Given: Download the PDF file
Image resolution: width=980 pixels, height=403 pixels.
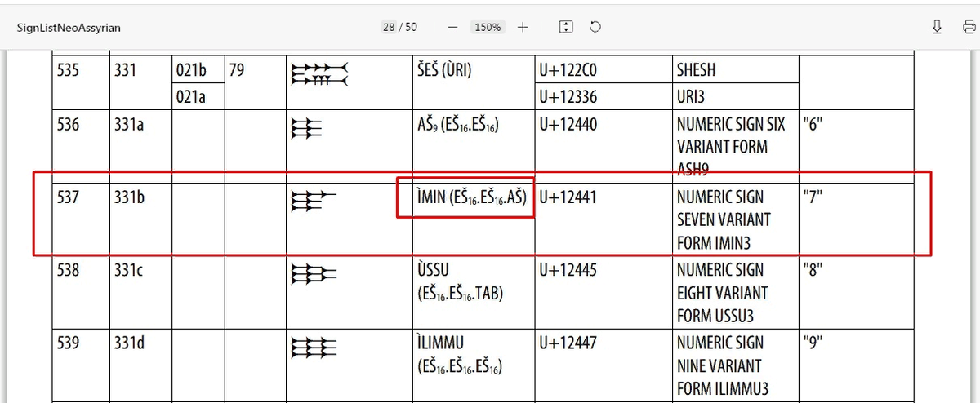Looking at the screenshot, I should (x=938, y=27).
